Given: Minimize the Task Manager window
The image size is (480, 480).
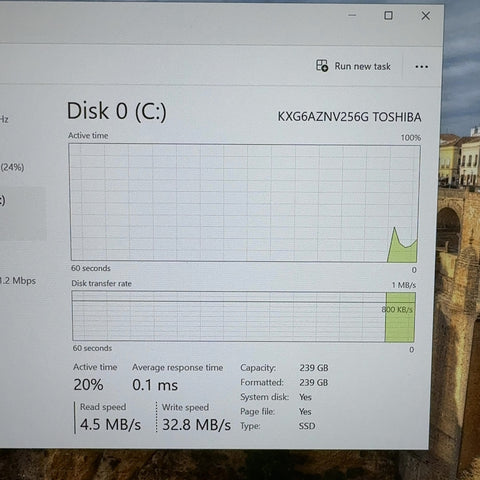Looking at the screenshot, I should point(352,15).
